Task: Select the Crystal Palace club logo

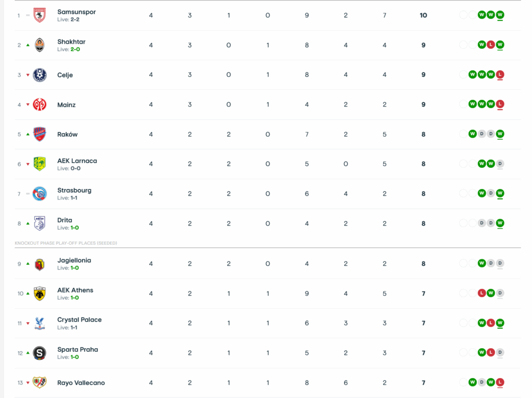Action: click(x=40, y=323)
